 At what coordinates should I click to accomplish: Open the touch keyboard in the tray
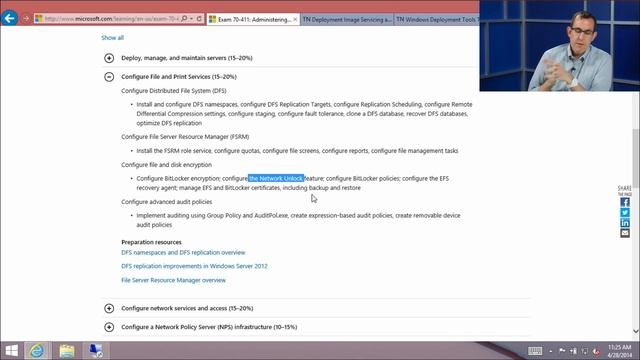[x=535, y=351]
